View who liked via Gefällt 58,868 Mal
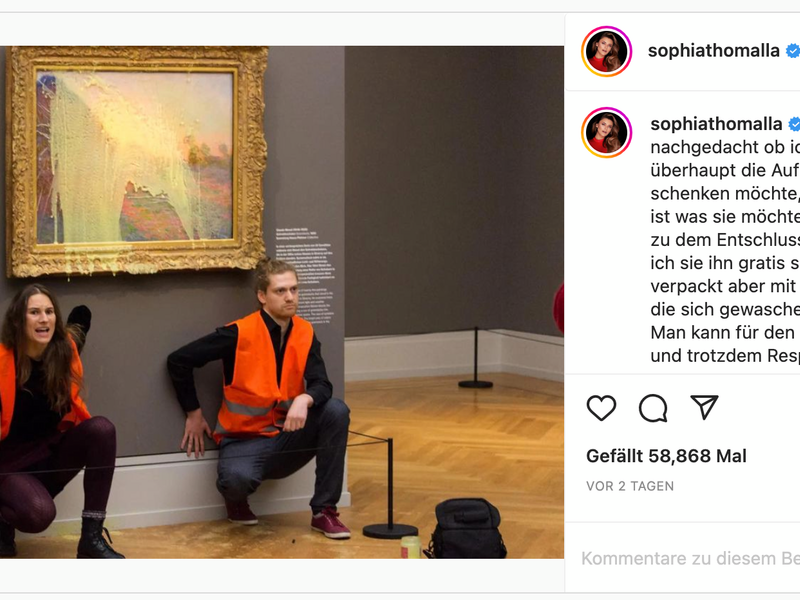The height and width of the screenshot is (600, 800). click(666, 456)
